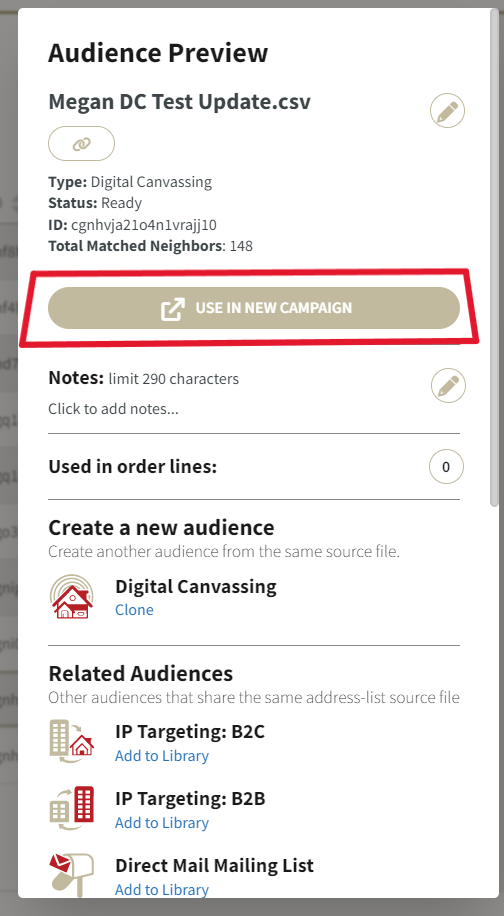The image size is (504, 916).
Task: Click the Digital Canvassing heading under Create
Action: (x=196, y=587)
